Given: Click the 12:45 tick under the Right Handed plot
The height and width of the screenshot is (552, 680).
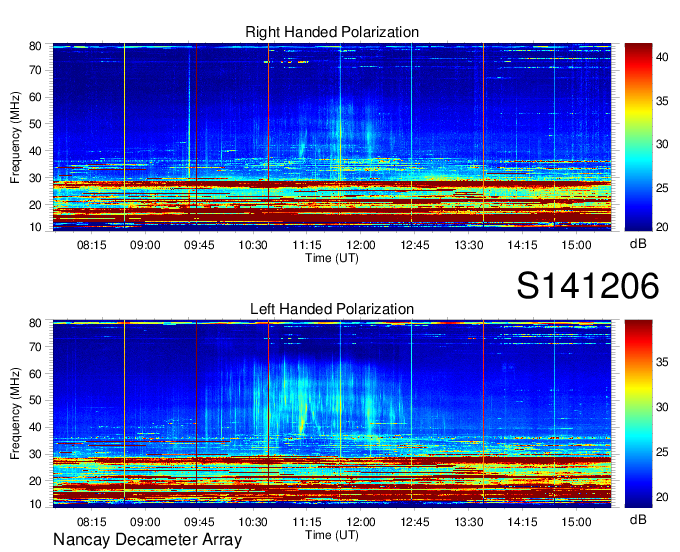Looking at the screenshot, I should pyautogui.click(x=415, y=245).
